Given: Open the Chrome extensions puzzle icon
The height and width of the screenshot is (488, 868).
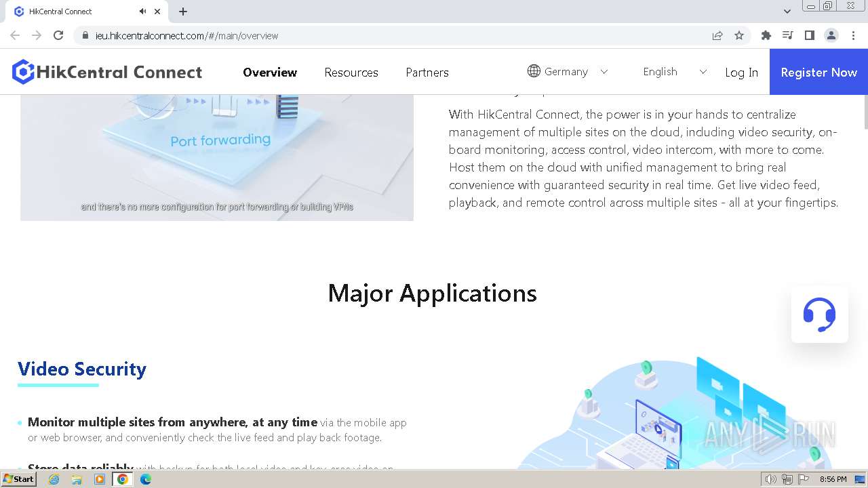Looking at the screenshot, I should pyautogui.click(x=766, y=35).
